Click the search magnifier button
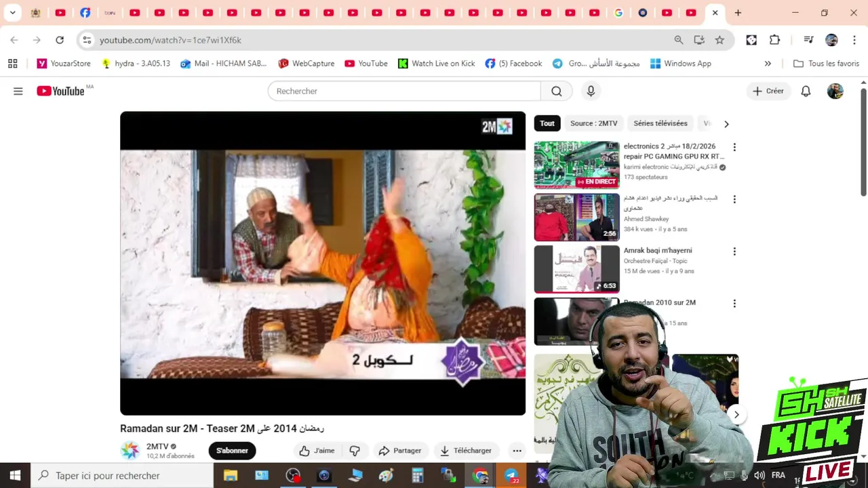This screenshot has height=488, width=868. [556, 91]
